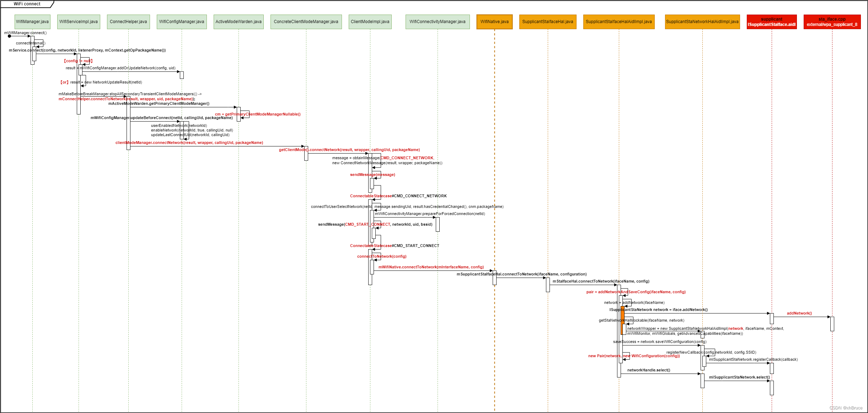Screen dimensions: 868x413
Task: Click 'saveSuccess = network.saveWifiConfiguration(config)' label
Action: tap(660, 342)
